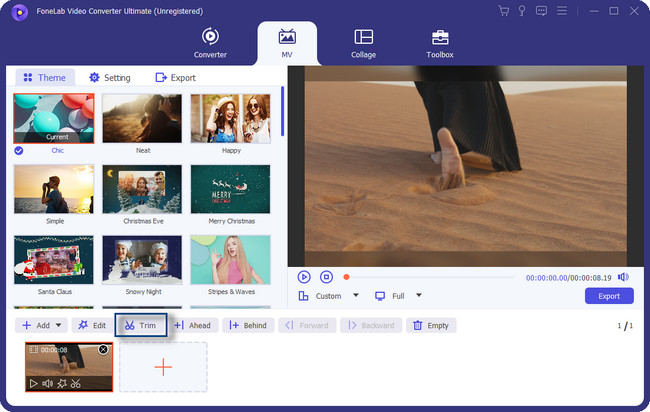Expand the Add button dropdown arrow

tap(60, 325)
